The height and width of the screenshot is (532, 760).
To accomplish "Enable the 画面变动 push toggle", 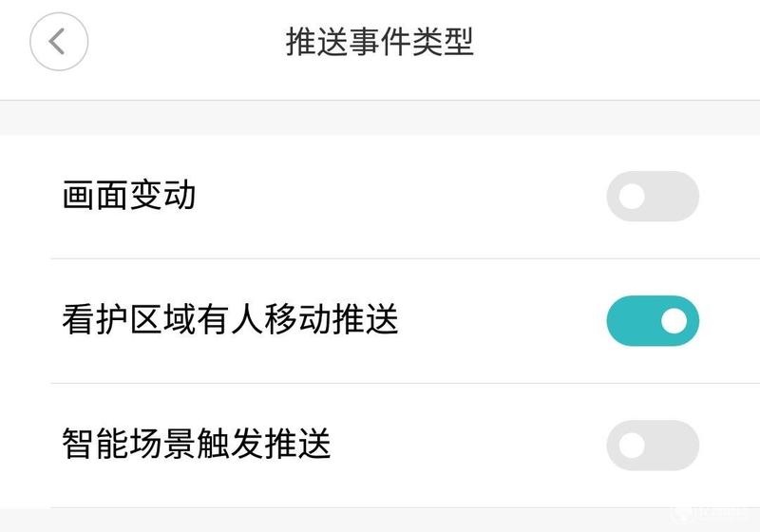I will coord(653,197).
